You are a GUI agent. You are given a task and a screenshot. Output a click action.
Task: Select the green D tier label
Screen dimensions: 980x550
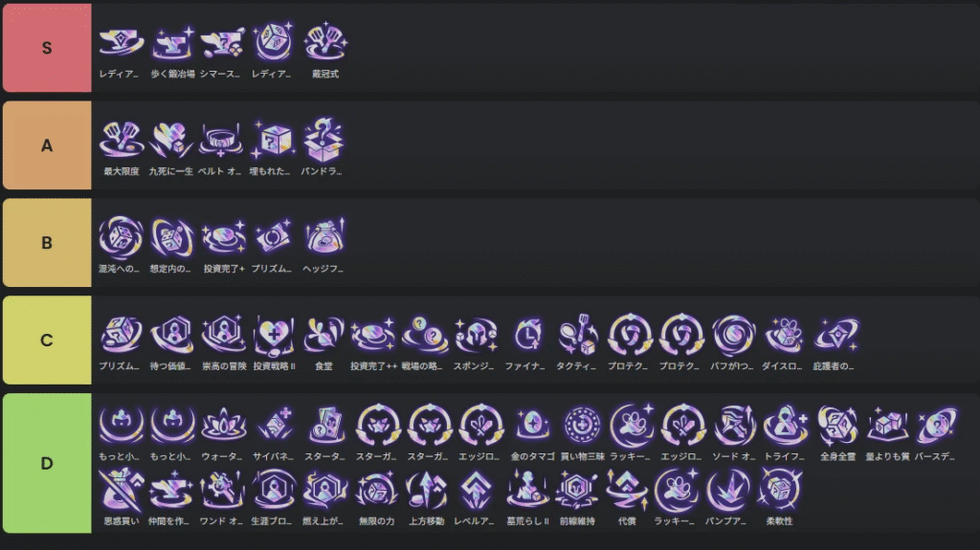coord(47,463)
